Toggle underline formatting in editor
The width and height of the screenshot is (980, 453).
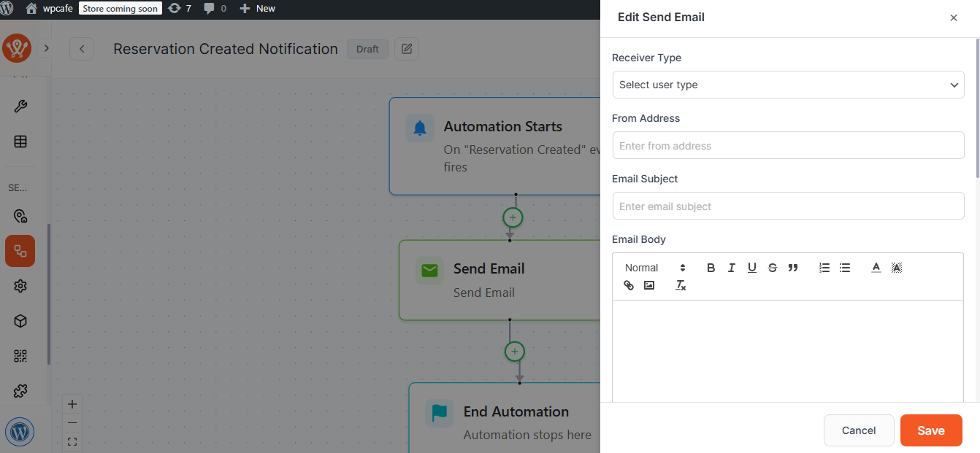click(x=751, y=268)
